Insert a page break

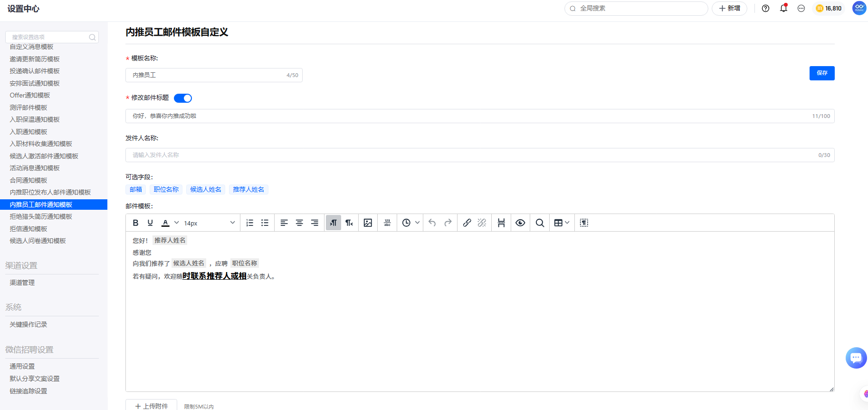tap(501, 223)
